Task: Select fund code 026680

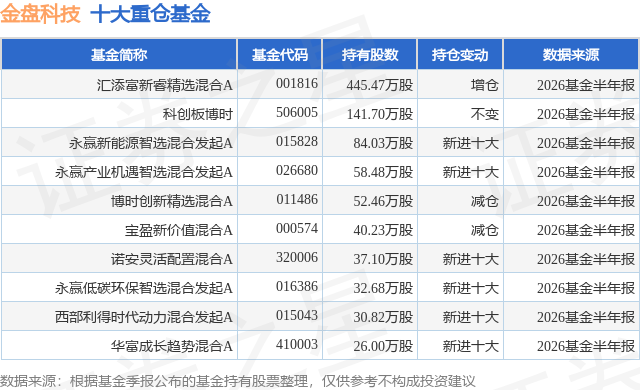Action: tap(297, 170)
